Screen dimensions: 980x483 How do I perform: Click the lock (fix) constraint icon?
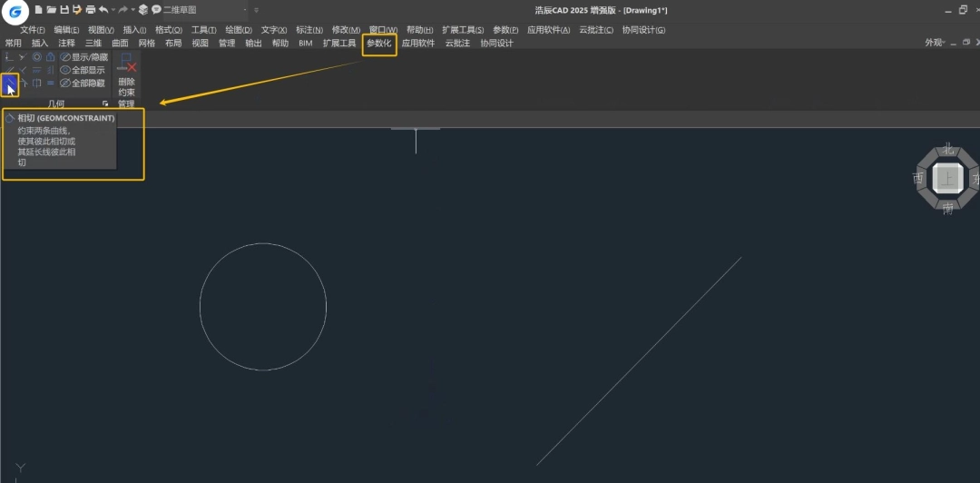coord(51,57)
